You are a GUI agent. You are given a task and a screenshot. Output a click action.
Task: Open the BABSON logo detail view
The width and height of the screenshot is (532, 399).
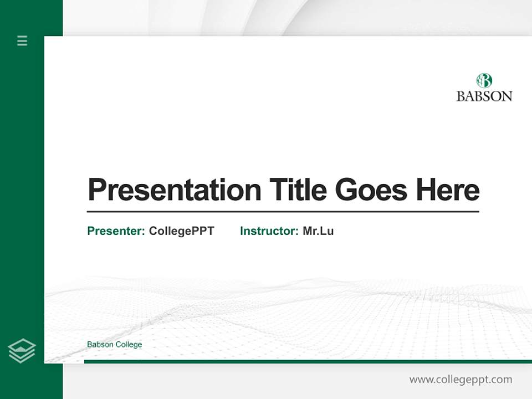click(x=484, y=88)
